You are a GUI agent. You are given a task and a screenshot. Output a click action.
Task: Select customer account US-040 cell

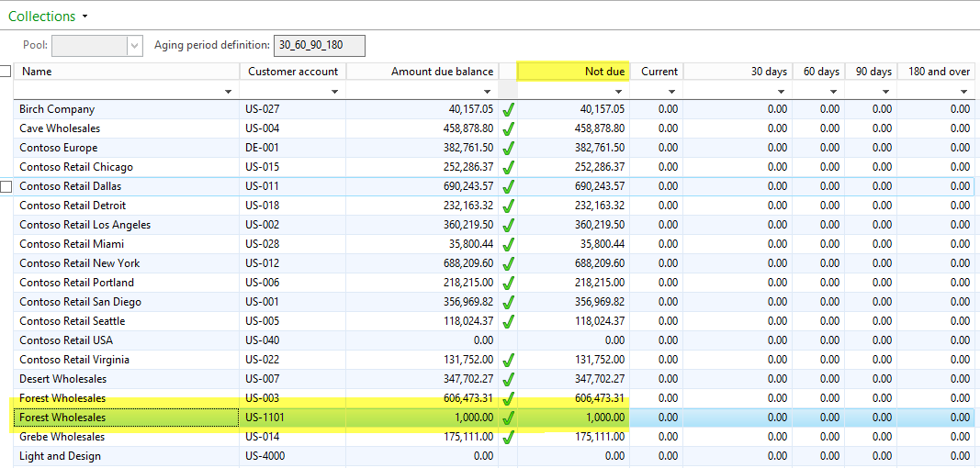pos(262,340)
